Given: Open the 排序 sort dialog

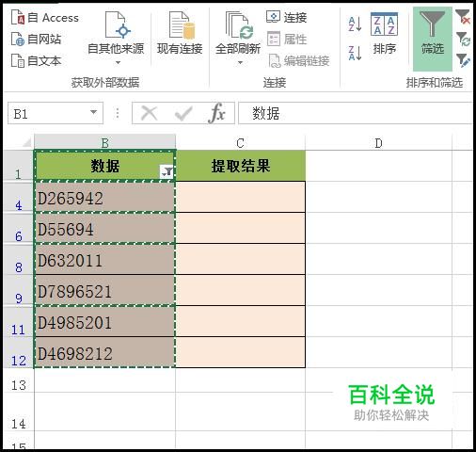Looking at the screenshot, I should point(384,33).
